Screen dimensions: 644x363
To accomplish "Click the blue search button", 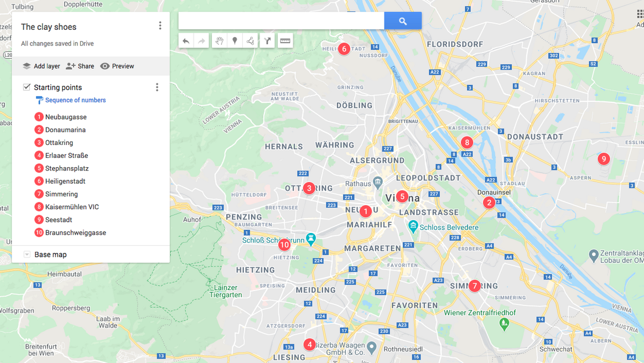I will (403, 21).
